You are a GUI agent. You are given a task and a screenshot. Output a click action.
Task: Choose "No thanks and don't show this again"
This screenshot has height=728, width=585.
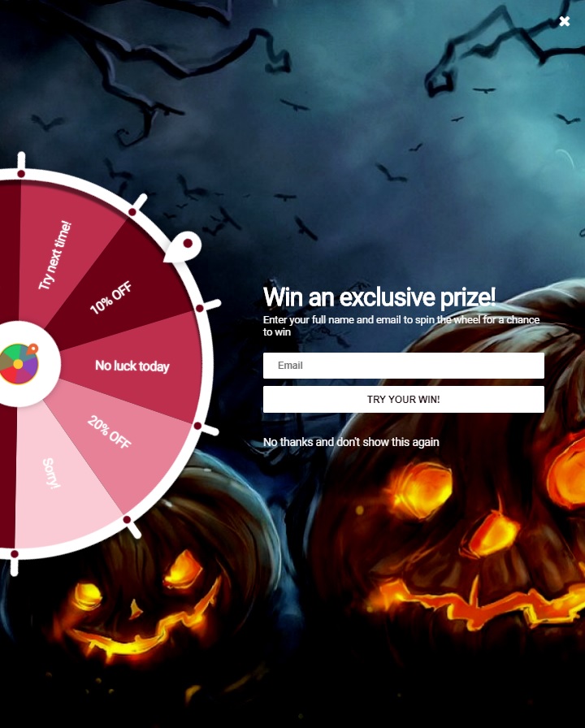351,442
